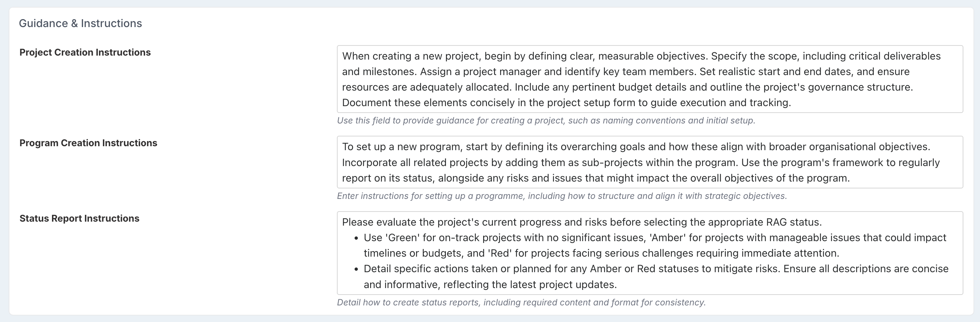Click the Program Creation Instructions text area

pyautogui.click(x=650, y=162)
